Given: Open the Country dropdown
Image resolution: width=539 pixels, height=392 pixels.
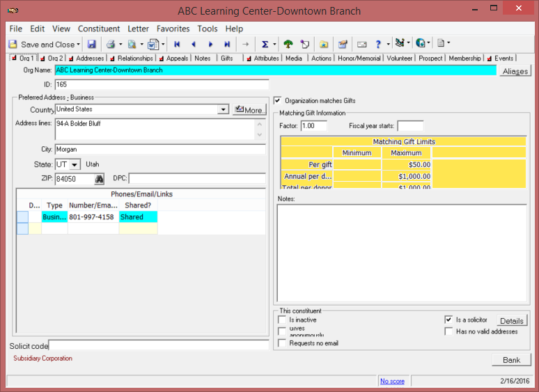Looking at the screenshot, I should point(223,109).
